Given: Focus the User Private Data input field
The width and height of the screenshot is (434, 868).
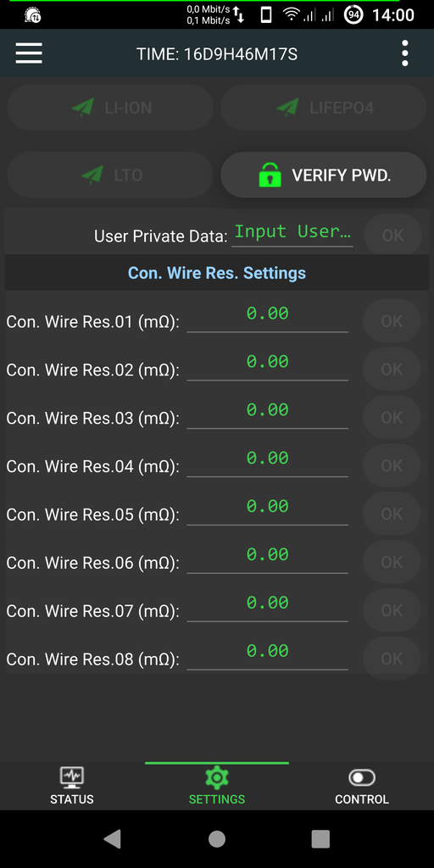Looking at the screenshot, I should pos(292,232).
